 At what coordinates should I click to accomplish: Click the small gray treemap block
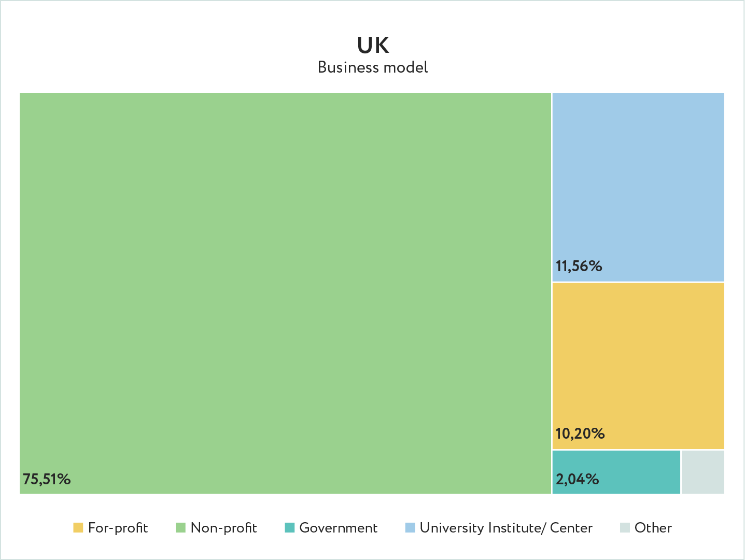(x=702, y=472)
